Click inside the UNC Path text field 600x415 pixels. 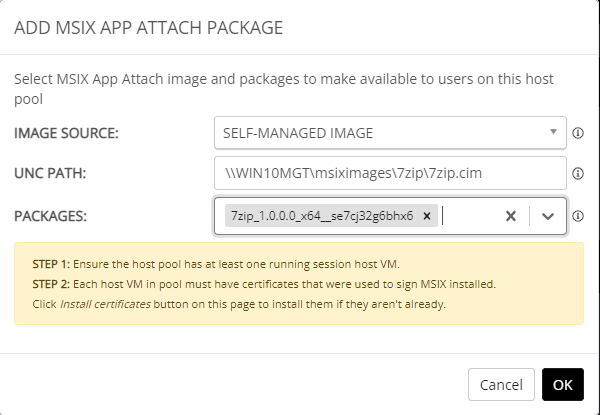point(390,173)
